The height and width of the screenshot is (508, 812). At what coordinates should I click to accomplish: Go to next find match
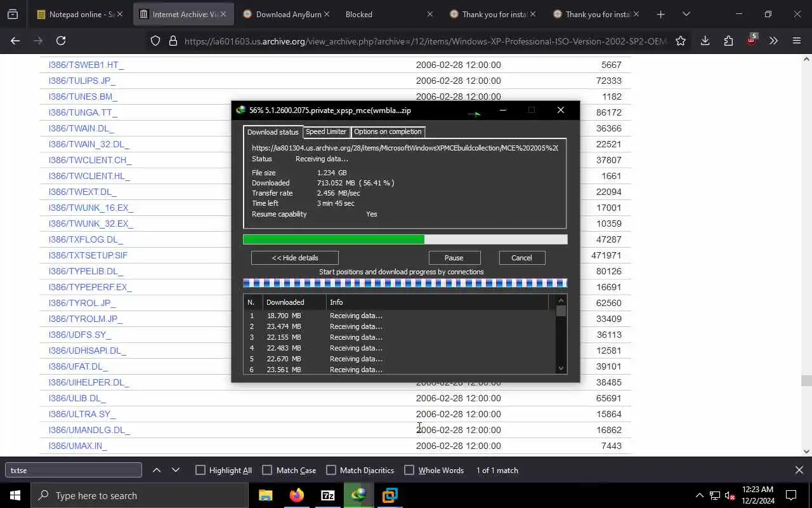click(x=176, y=470)
